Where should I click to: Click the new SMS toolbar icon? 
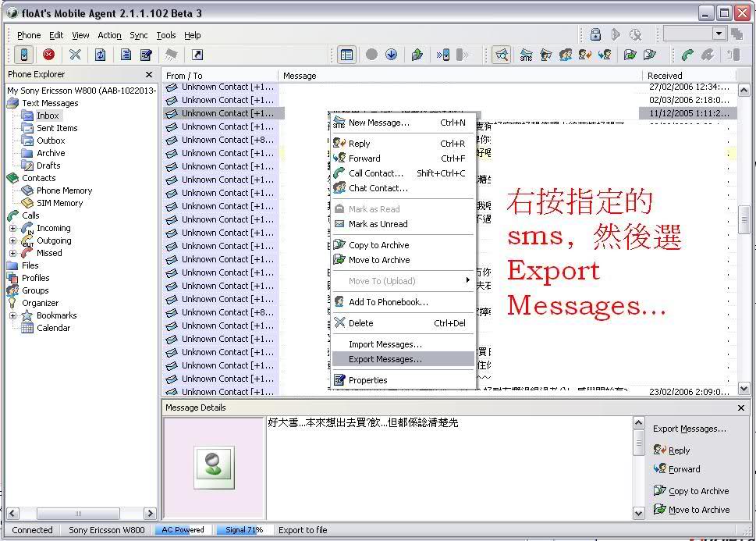[526, 55]
